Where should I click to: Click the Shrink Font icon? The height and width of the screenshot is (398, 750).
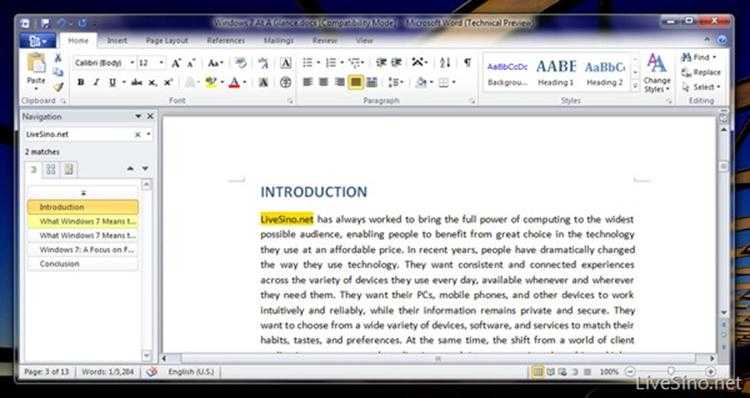click(x=191, y=63)
